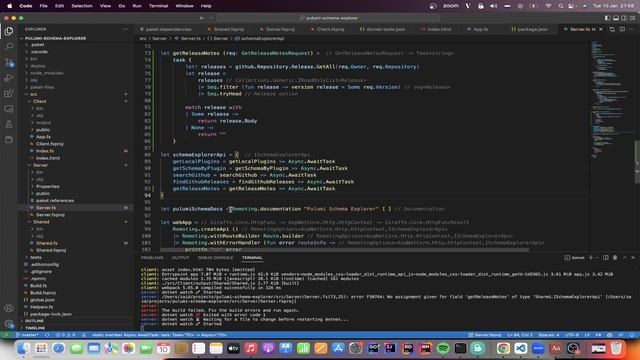The image size is (640, 360).
Task: Open the terminal launch profile dropdown arrow
Action: 597,258
